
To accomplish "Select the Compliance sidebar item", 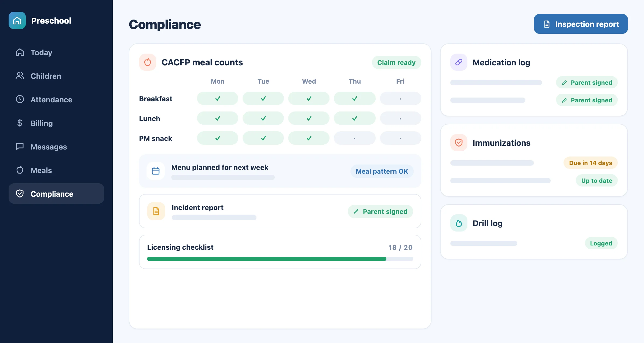I will [x=56, y=193].
